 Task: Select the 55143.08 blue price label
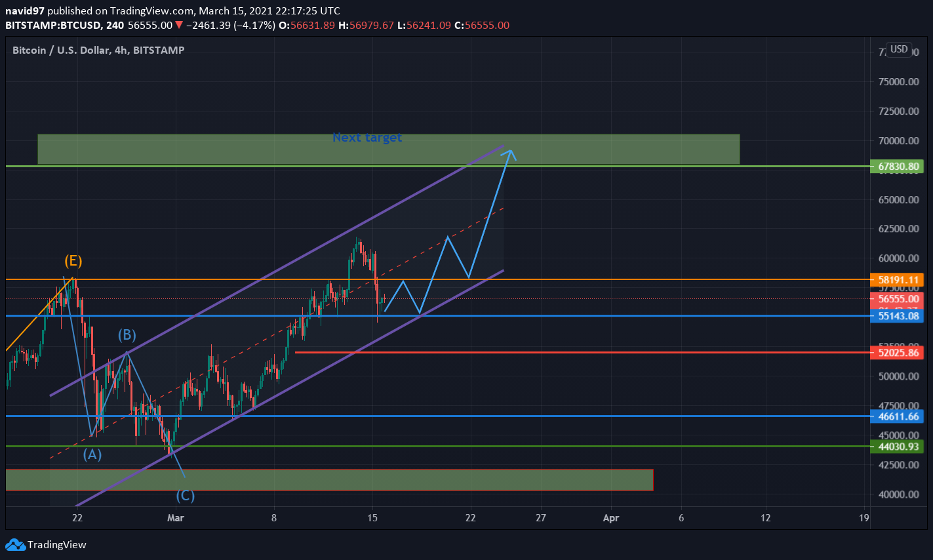(896, 316)
